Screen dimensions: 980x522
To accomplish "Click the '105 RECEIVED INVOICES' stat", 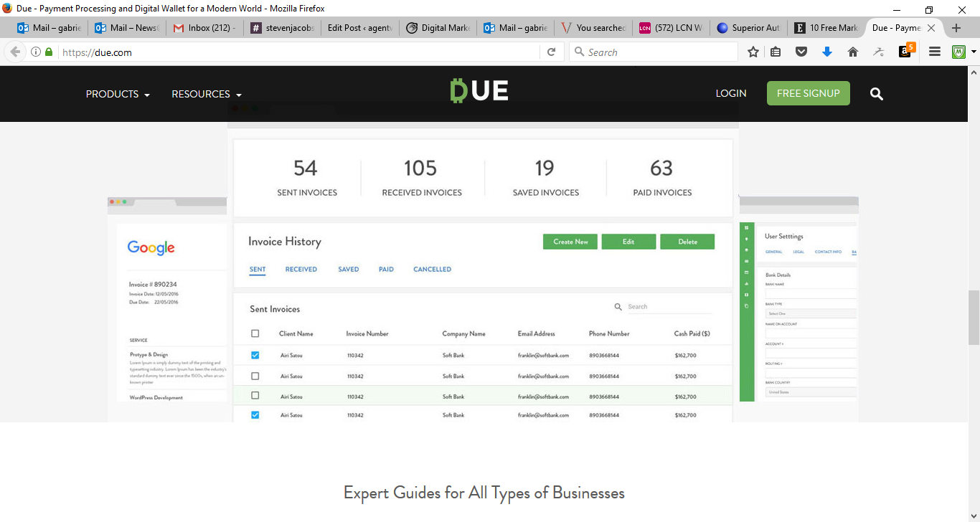I will pos(421,178).
